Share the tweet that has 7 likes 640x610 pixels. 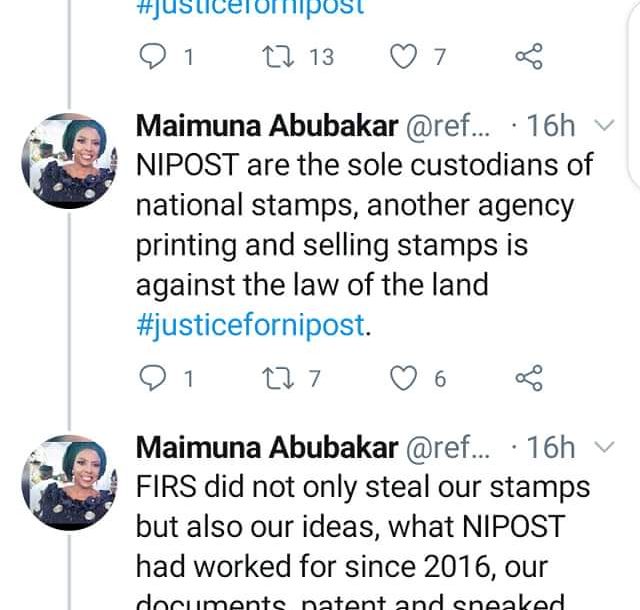click(x=528, y=57)
